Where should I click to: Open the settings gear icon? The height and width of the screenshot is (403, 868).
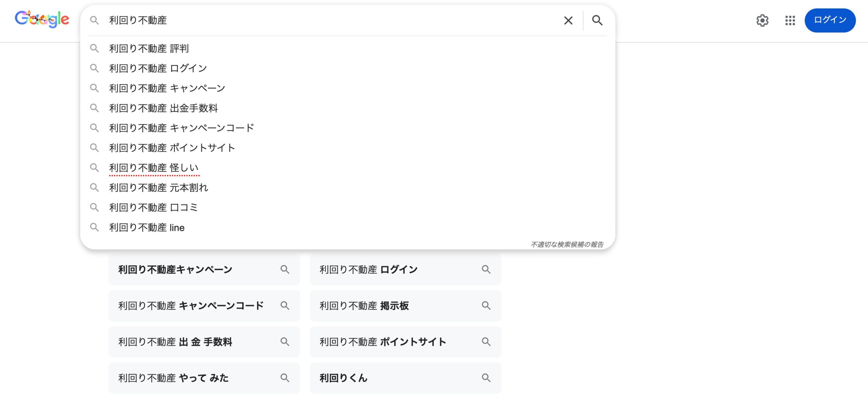(762, 21)
